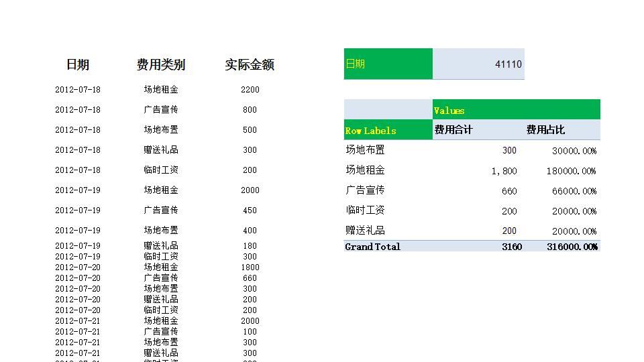
Task: Click the pivot row label 赠送礼品
Action: tap(365, 230)
